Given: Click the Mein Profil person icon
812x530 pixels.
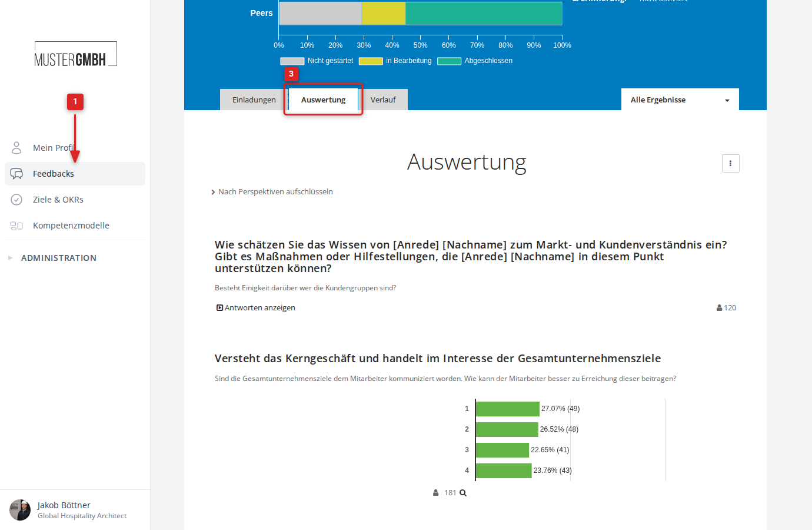Looking at the screenshot, I should coord(16,147).
